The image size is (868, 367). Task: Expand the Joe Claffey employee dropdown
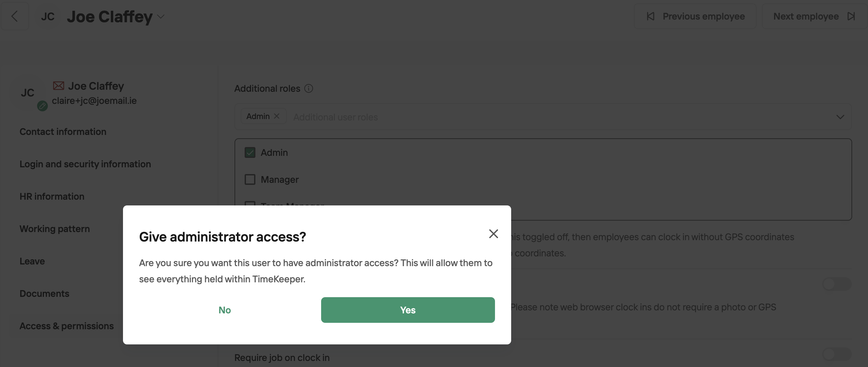click(x=161, y=17)
